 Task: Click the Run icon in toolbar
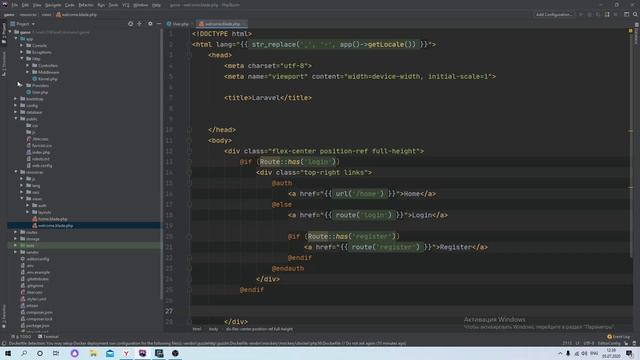581,15
